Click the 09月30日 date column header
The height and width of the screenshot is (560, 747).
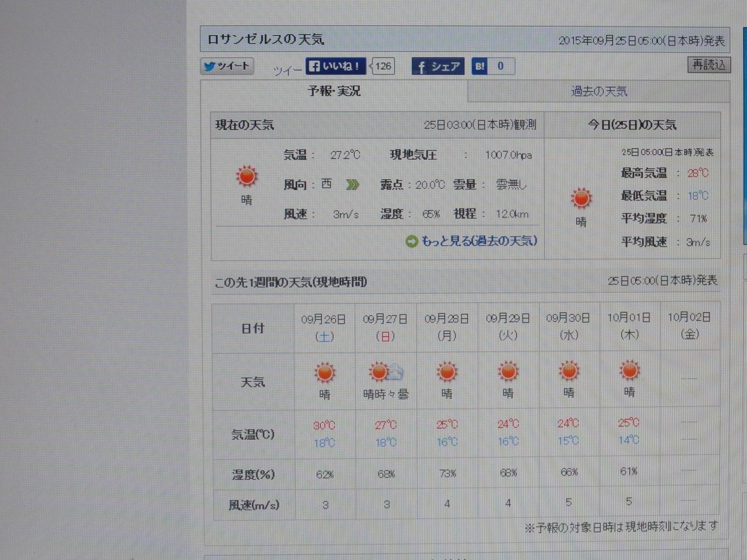click(568, 326)
